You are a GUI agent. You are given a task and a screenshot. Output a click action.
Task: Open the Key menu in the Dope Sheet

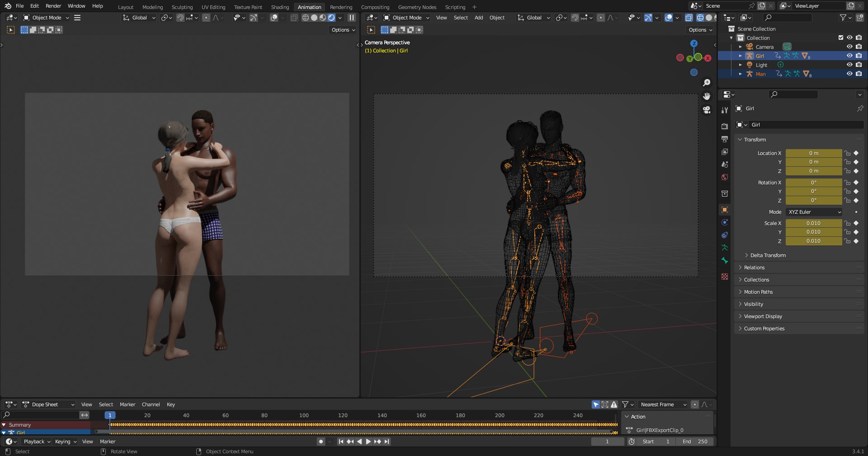pyautogui.click(x=171, y=404)
